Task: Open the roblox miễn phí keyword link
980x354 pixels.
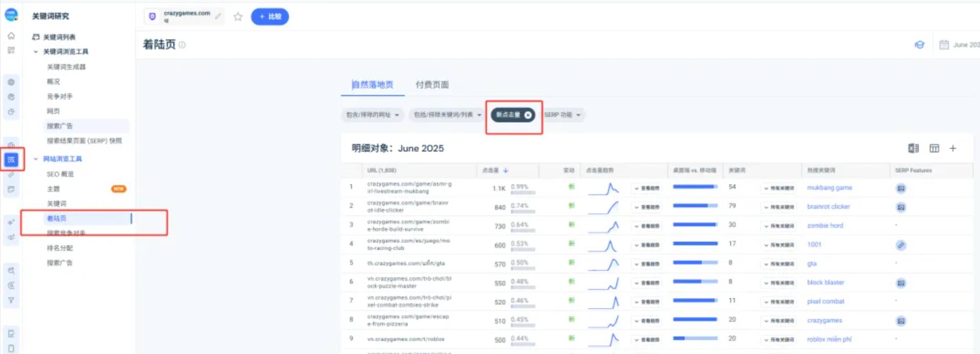Action: coord(829,340)
